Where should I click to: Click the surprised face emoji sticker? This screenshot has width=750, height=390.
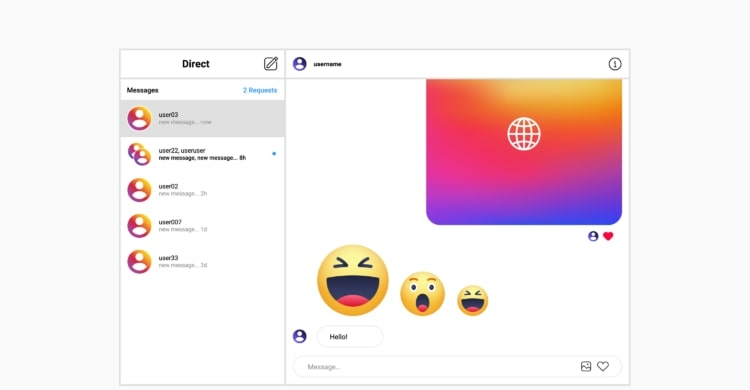tap(422, 294)
